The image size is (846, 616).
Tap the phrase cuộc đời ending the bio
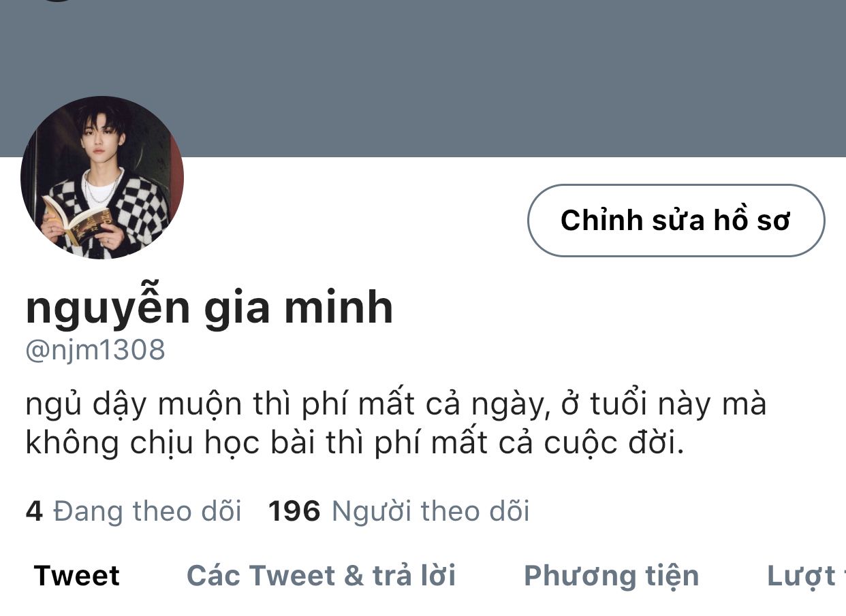(613, 443)
